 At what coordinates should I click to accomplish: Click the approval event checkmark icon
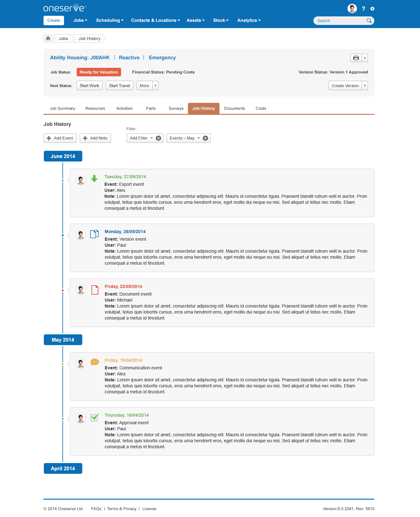[x=95, y=417]
